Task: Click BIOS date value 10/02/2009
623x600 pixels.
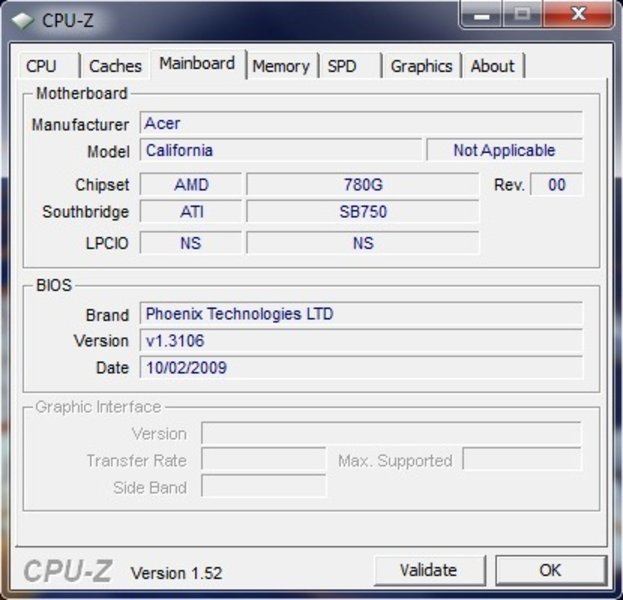Action: pos(361,368)
